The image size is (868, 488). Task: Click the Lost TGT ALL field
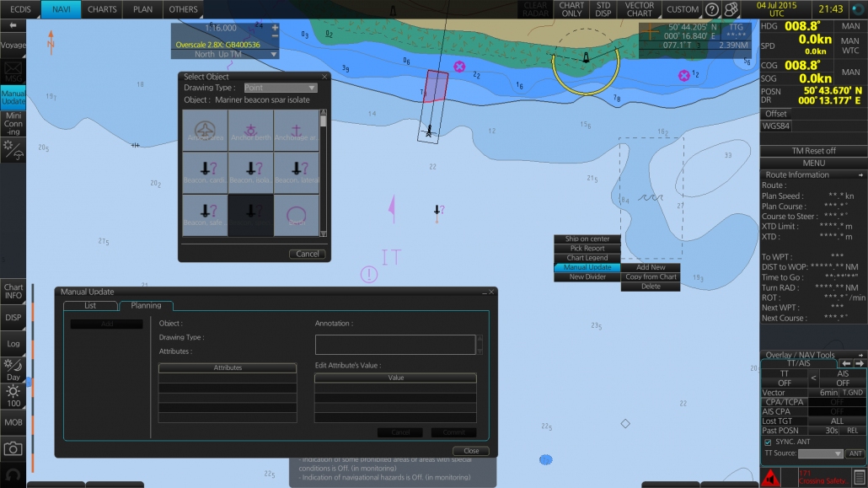coord(837,421)
